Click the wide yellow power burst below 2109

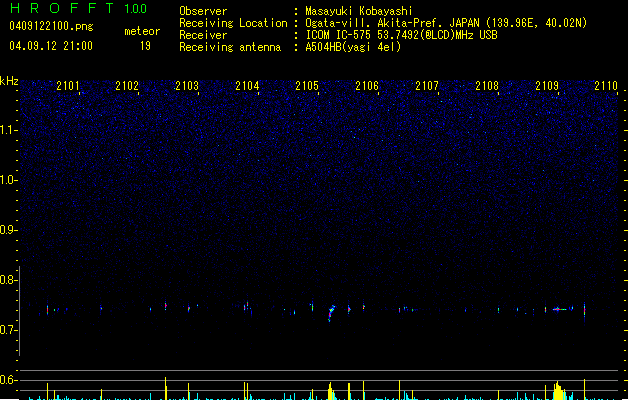coord(559,391)
